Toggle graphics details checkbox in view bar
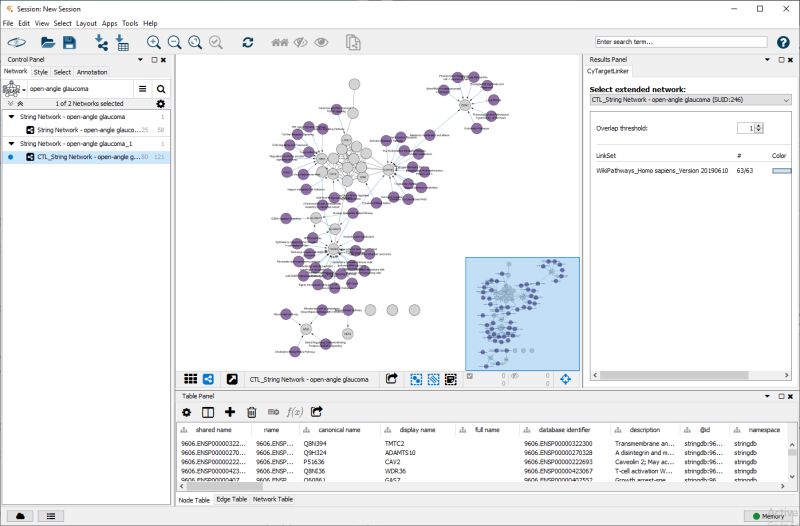This screenshot has width=800, height=526. pyautogui.click(x=469, y=376)
